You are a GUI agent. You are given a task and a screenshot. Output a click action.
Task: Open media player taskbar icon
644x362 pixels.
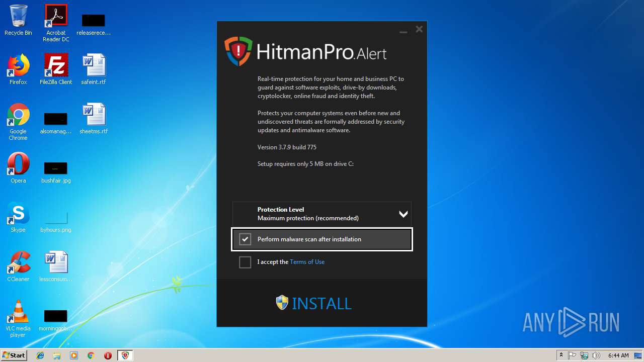pos(74,355)
